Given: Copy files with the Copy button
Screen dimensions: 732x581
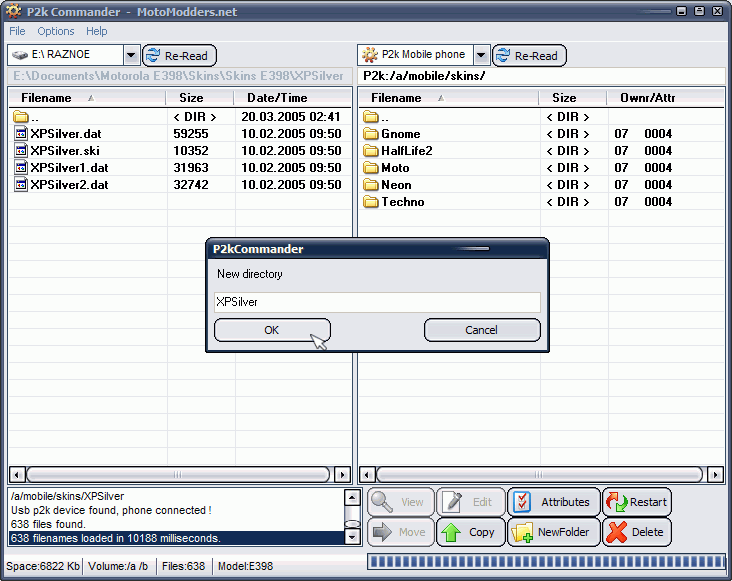Looking at the screenshot, I should pos(471,532).
